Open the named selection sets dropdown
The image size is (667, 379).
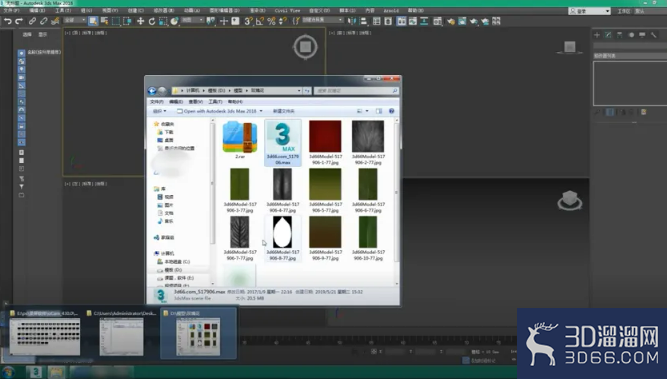coord(322,20)
